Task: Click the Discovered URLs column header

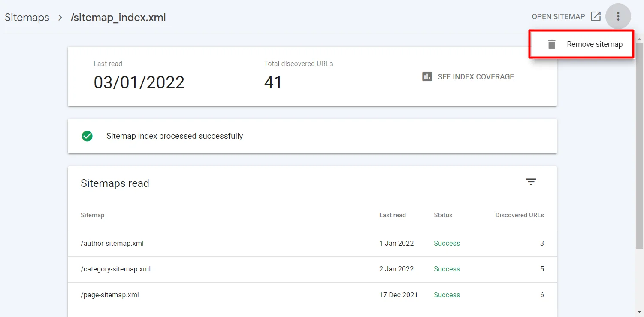Action: [520, 215]
